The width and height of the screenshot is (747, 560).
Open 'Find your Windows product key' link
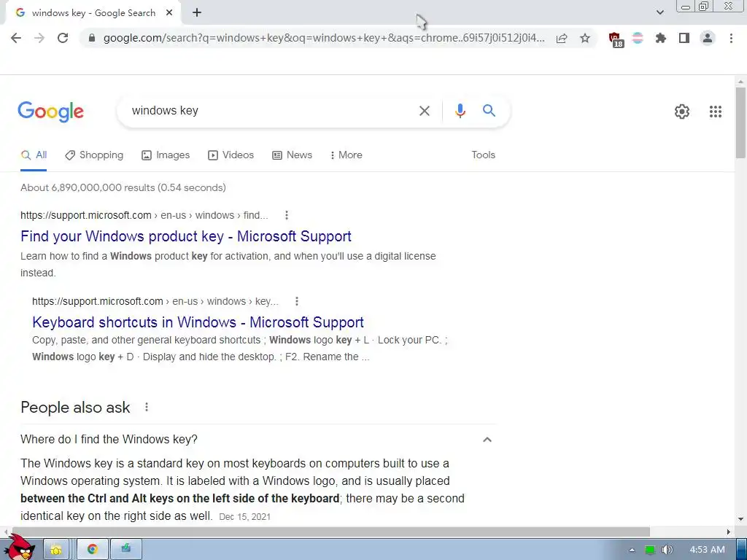[x=186, y=236]
